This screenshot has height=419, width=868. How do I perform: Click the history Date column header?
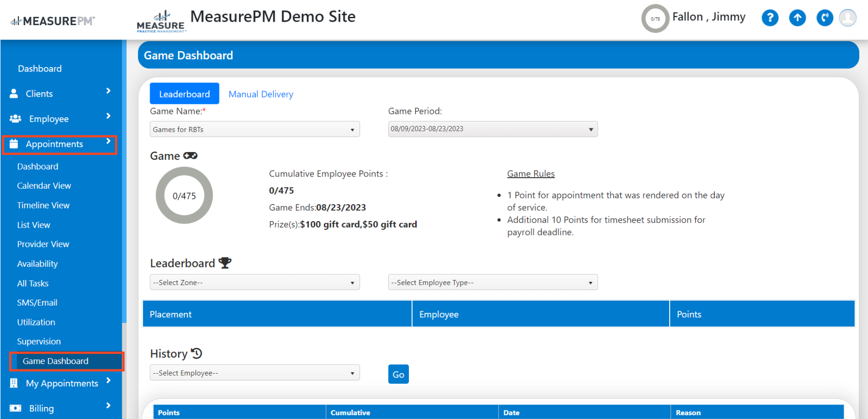pyautogui.click(x=584, y=412)
